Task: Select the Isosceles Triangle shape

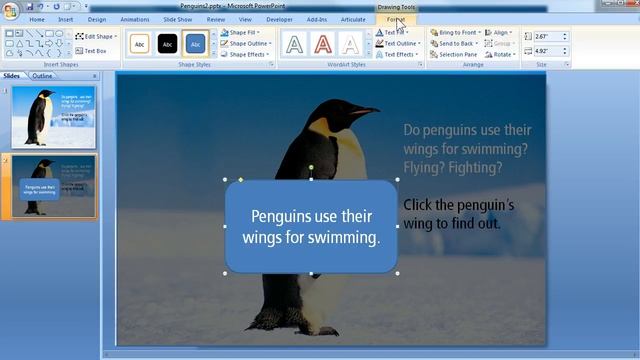Action: click(19, 43)
